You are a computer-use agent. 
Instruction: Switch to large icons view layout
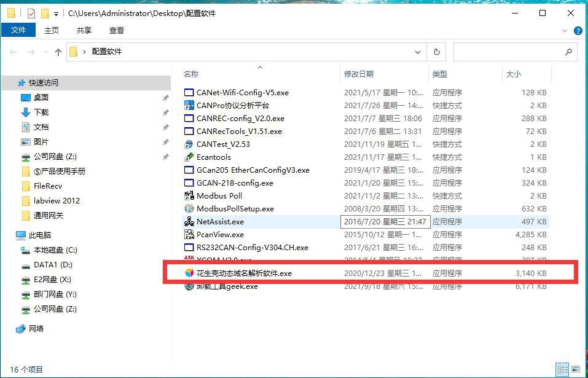point(577,369)
